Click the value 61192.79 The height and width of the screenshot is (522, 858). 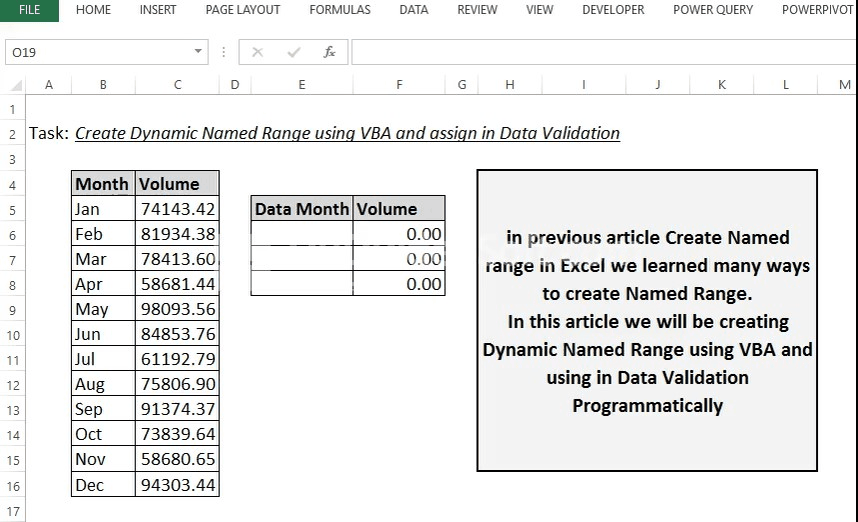coord(177,359)
